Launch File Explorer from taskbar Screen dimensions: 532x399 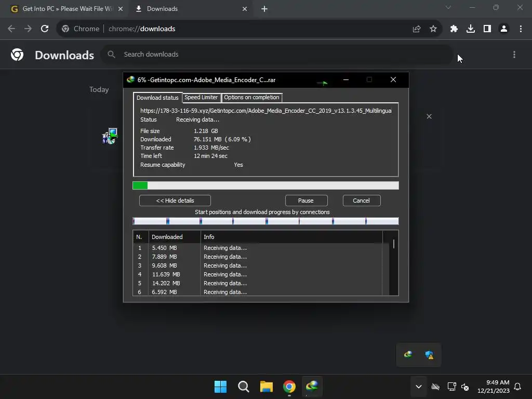point(267,387)
